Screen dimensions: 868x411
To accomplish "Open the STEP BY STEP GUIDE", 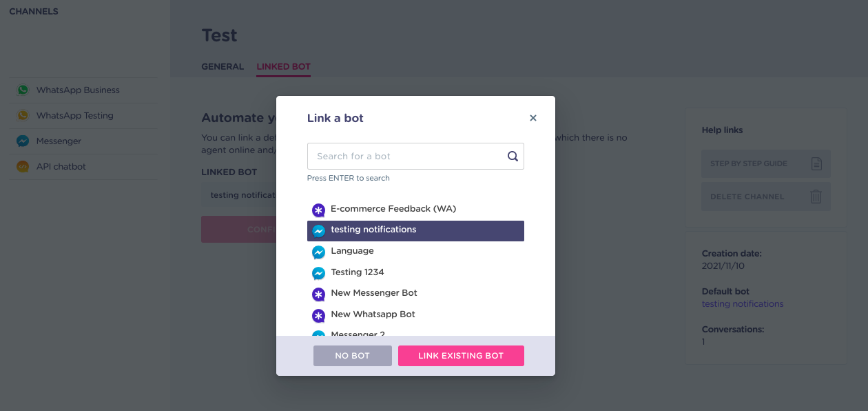I will [765, 164].
